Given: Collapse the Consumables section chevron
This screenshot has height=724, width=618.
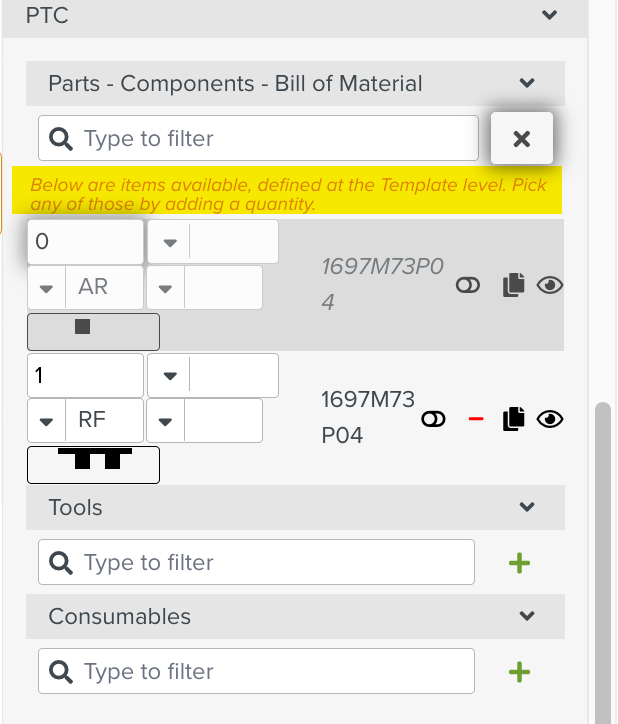Looking at the screenshot, I should (527, 616).
